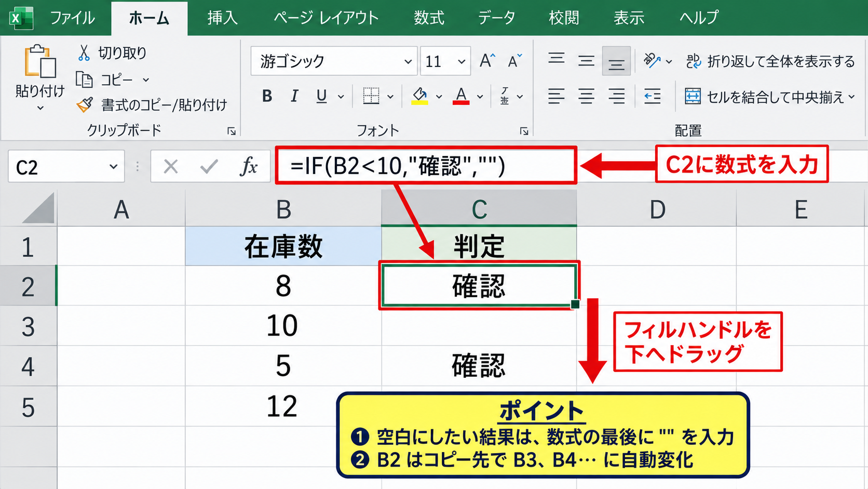Click the decrease indent icon
The image size is (868, 489).
(x=652, y=96)
